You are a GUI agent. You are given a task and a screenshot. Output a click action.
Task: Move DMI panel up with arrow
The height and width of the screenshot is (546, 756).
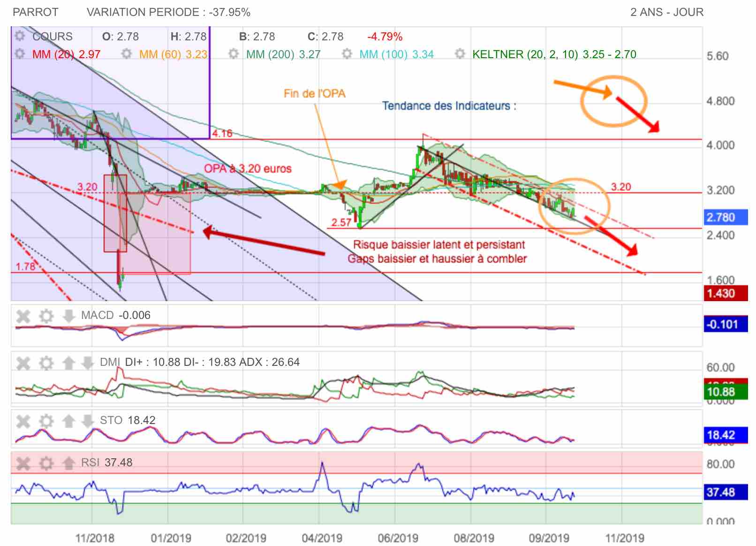(x=68, y=363)
